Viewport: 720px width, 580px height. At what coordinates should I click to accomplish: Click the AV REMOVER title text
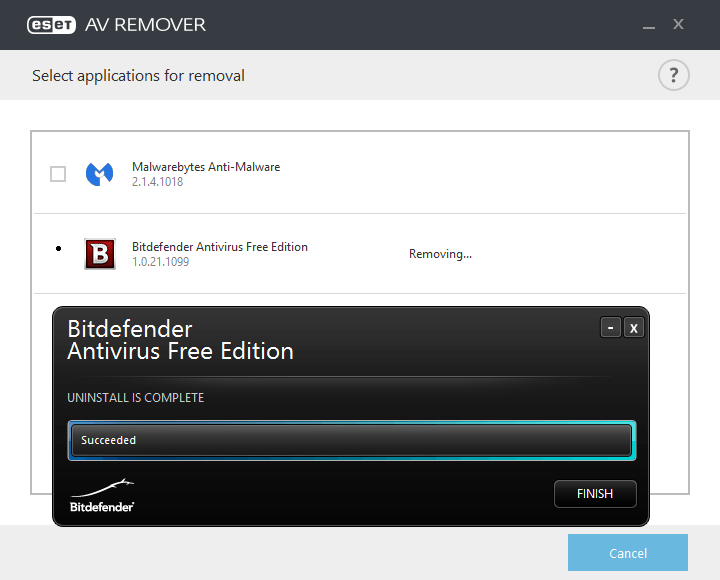coord(145,25)
